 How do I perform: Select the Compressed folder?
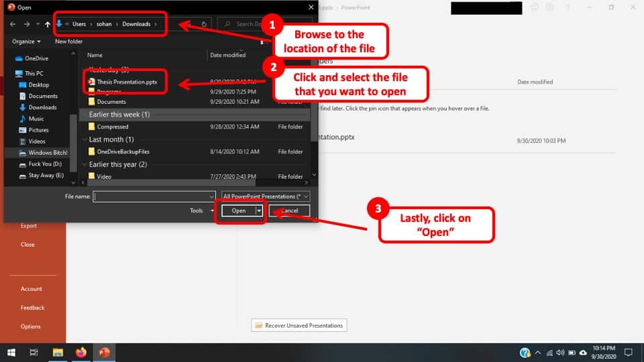click(109, 127)
